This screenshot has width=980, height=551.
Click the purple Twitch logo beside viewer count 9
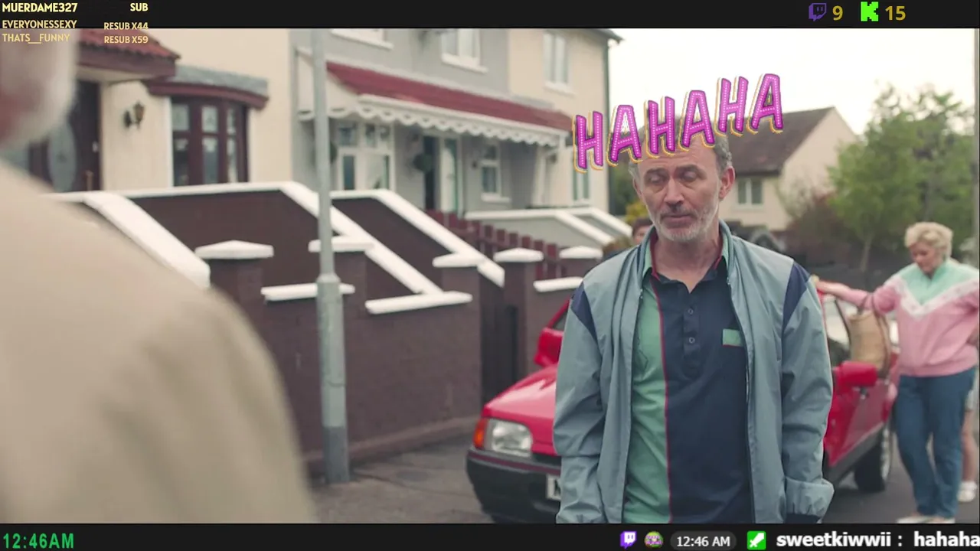(x=818, y=11)
